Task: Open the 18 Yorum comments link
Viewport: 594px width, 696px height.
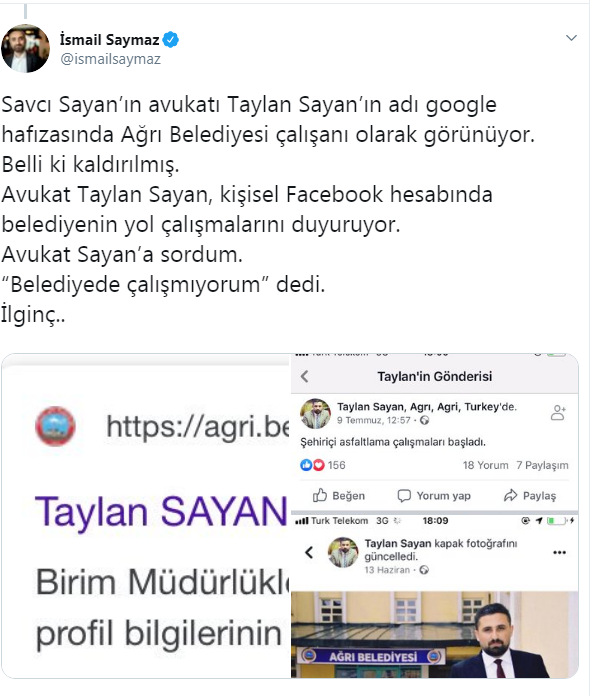Action: pos(485,465)
